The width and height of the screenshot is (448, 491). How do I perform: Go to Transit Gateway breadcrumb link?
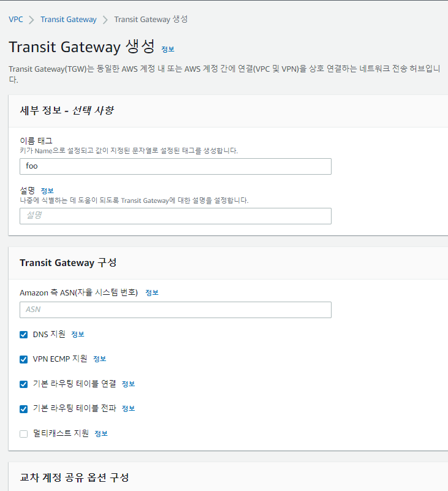pos(69,20)
